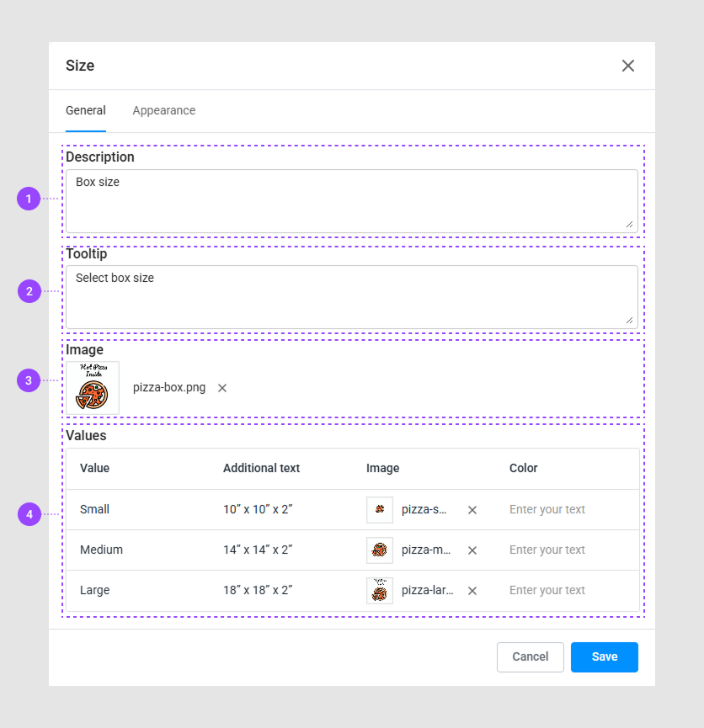
Task: Click the Medium row image thumbnail
Action: [x=380, y=550]
